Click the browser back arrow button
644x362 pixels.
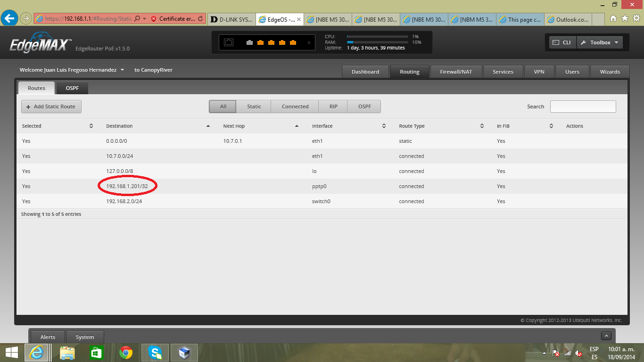pos(9,18)
